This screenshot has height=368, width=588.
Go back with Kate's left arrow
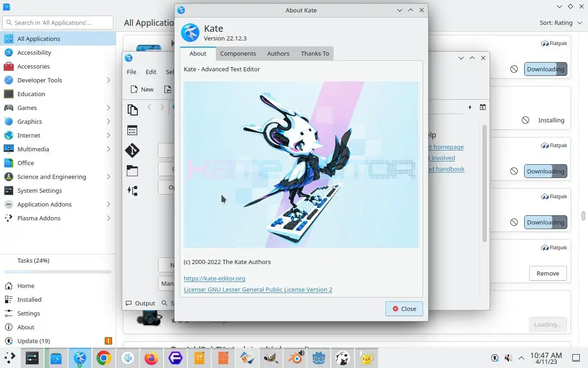[x=149, y=107]
